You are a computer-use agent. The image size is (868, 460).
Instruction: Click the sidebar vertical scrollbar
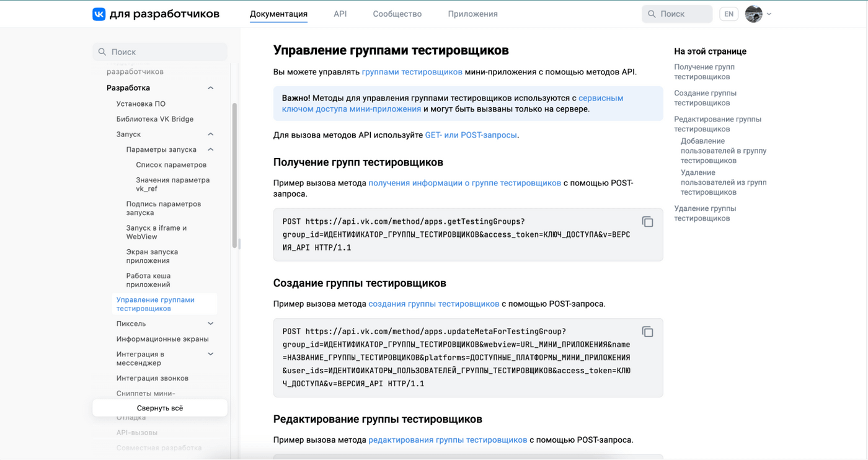234,175
